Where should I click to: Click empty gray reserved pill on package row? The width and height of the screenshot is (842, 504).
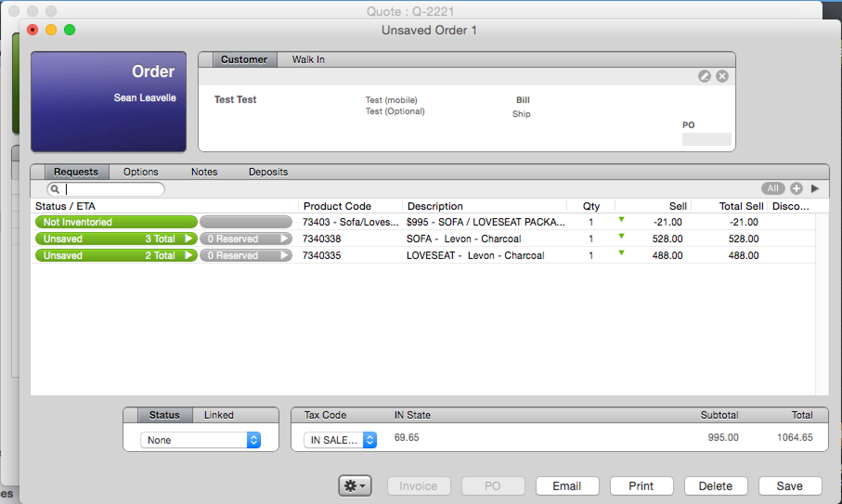pos(246,222)
